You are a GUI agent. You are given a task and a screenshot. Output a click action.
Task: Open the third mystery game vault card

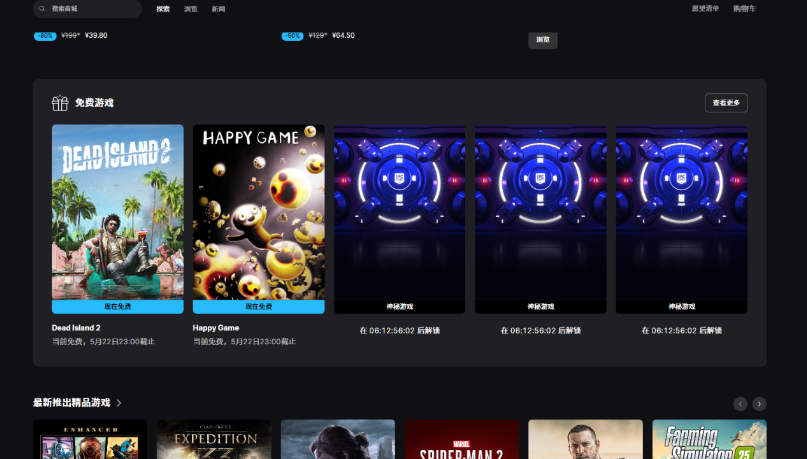(x=681, y=212)
